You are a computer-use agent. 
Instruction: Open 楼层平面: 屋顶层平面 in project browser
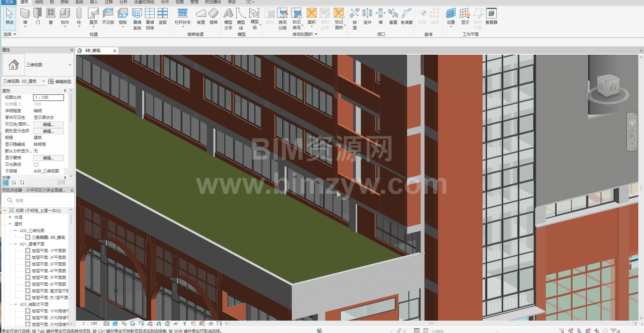pyautogui.click(x=50, y=291)
